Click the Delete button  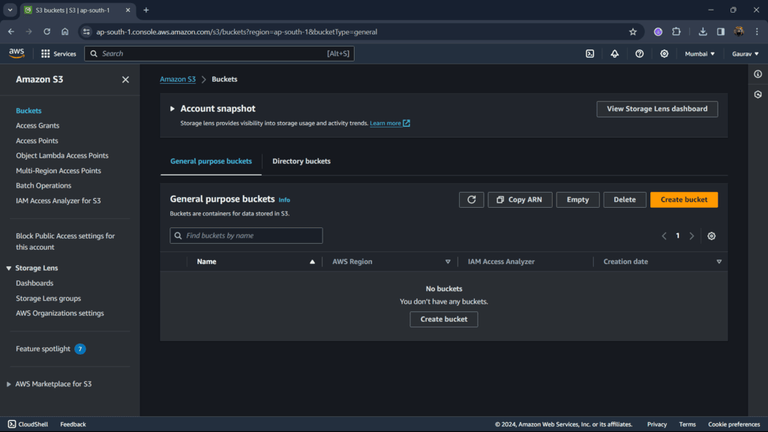624,200
